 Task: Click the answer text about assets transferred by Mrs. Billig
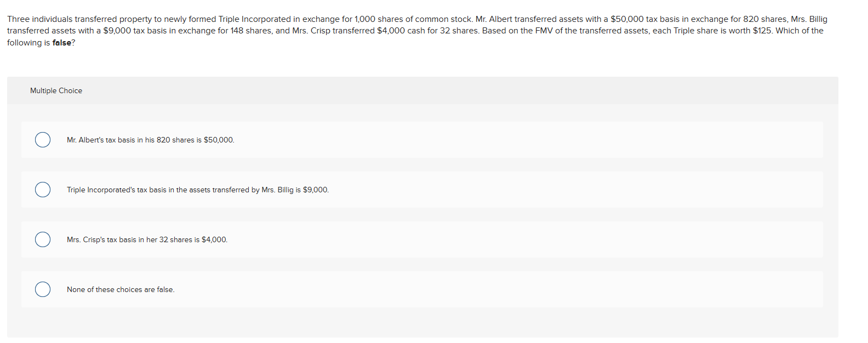click(x=198, y=190)
